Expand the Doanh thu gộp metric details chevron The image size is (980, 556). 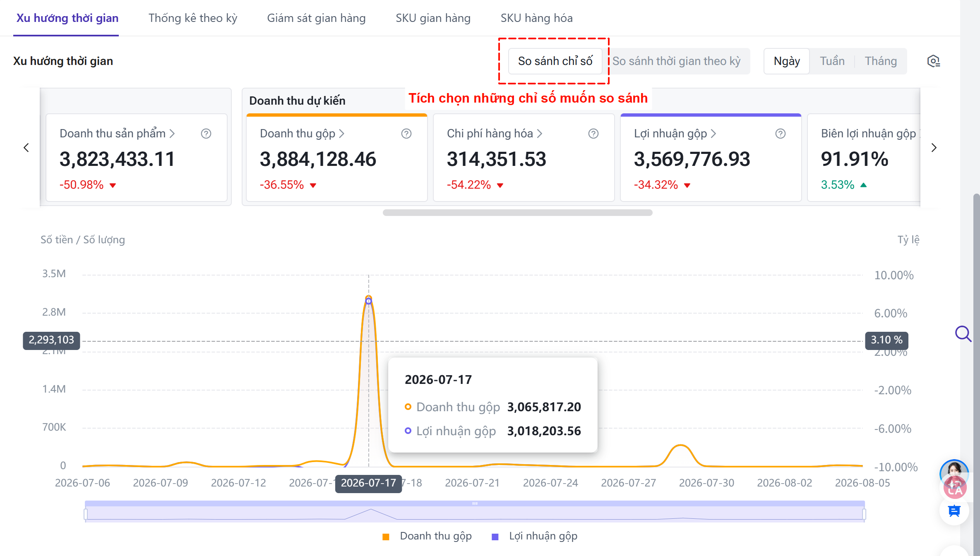[x=342, y=134]
